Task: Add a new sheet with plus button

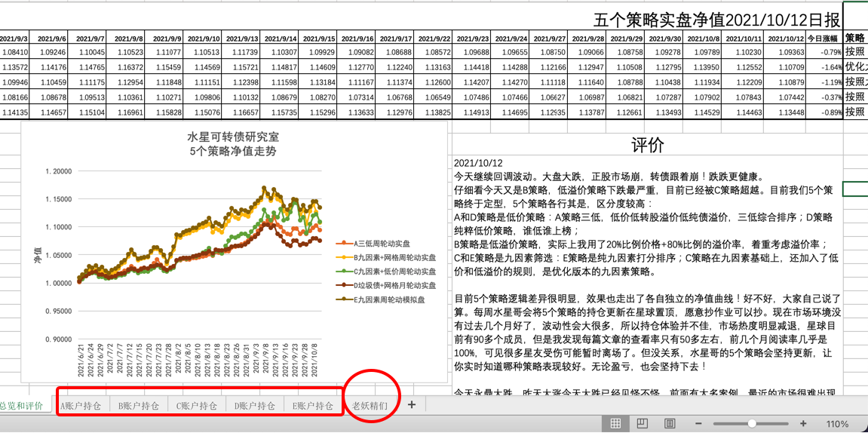Action: [x=412, y=405]
